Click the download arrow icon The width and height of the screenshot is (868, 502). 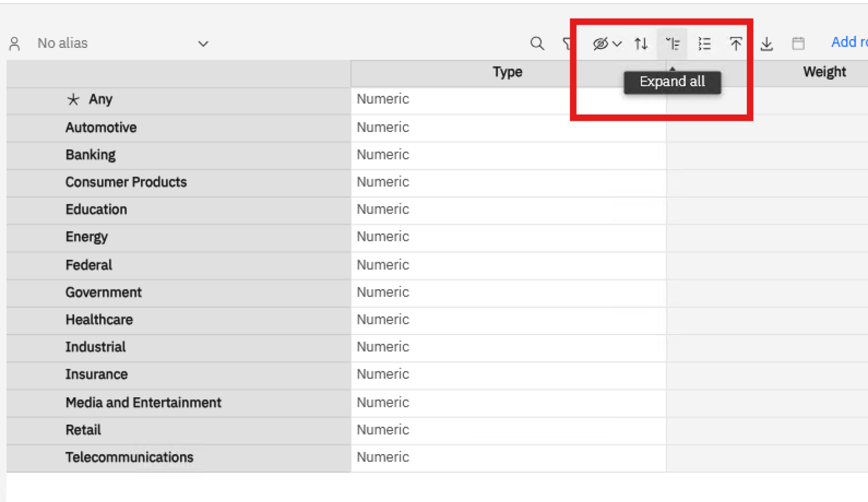767,44
